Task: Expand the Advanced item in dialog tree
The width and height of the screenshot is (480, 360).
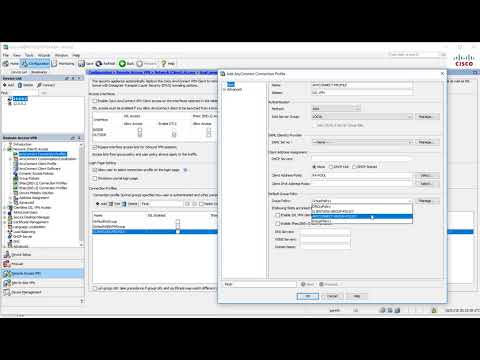Action: click(225, 89)
